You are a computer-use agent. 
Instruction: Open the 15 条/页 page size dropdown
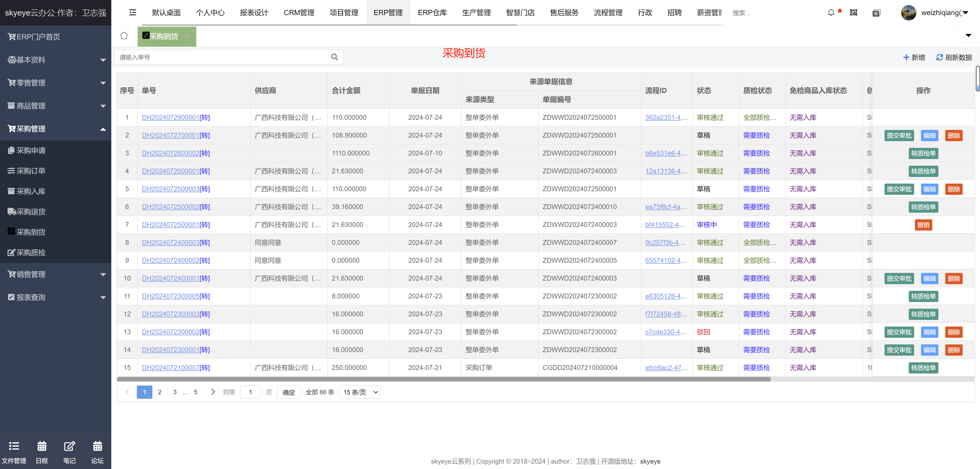[359, 392]
